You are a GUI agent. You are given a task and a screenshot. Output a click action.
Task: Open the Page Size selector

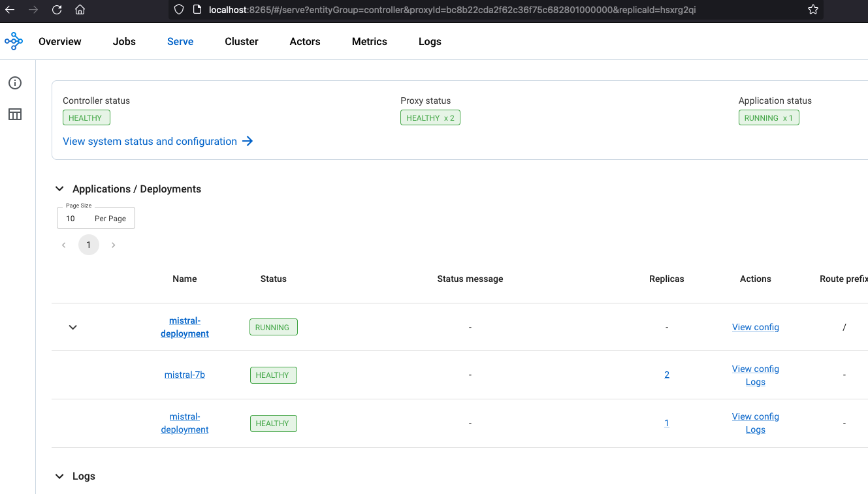pos(96,219)
